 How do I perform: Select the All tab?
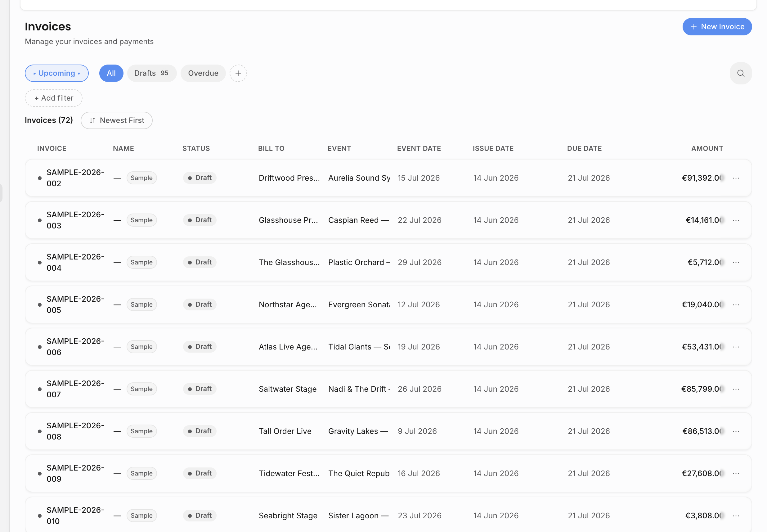click(111, 73)
